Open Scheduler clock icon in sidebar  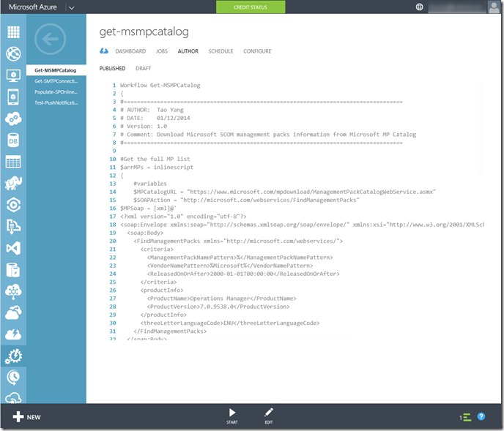tap(13, 378)
